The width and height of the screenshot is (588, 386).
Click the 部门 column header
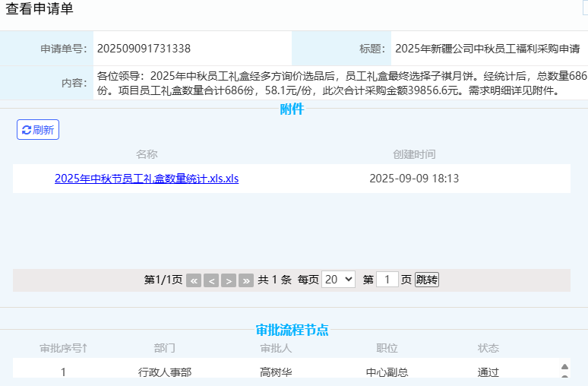pos(164,348)
